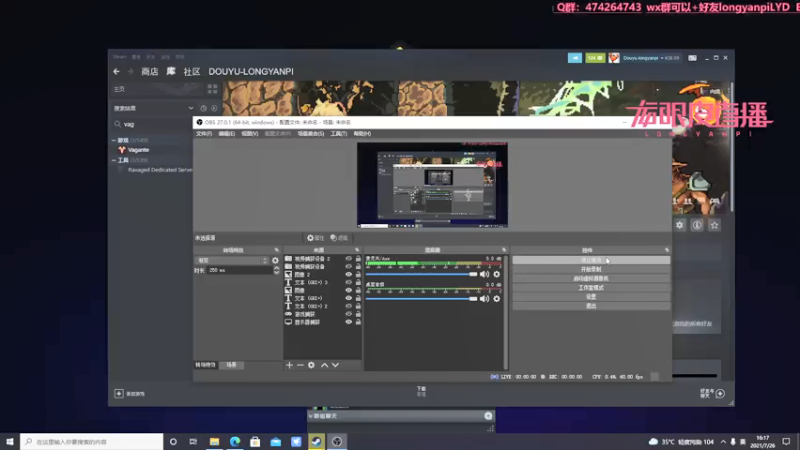Open 麦克风/Aux audio settings gear
The width and height of the screenshot is (800, 450).
coord(497,274)
